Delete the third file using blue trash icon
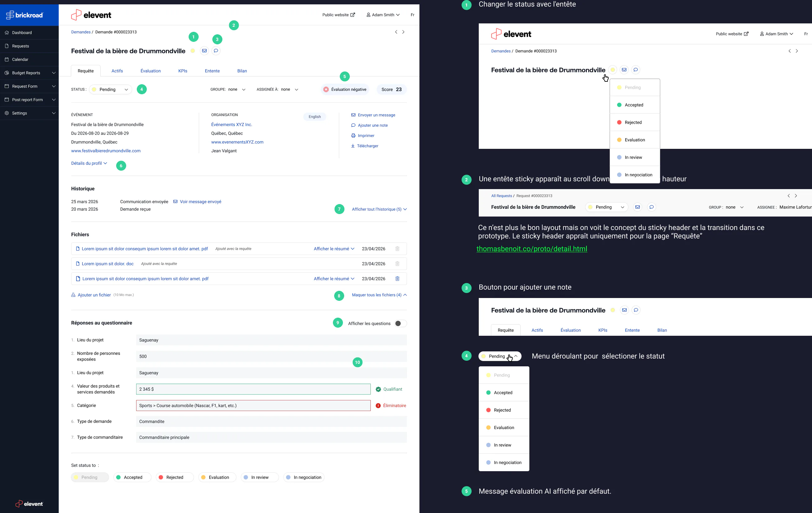The width and height of the screenshot is (812, 513). [x=398, y=279]
